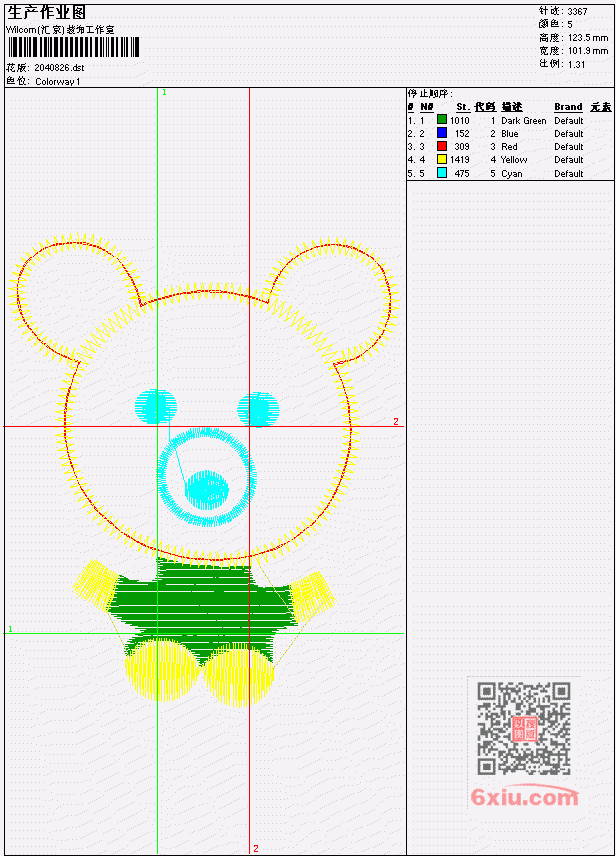Screen dimensions: 616x856
Task: Click the 'Colorway 1' label
Action: 58,82
